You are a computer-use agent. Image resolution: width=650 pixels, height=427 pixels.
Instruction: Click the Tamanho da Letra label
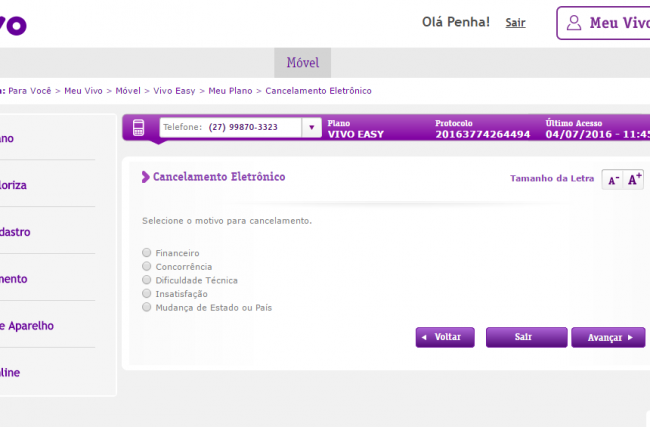coord(552,178)
